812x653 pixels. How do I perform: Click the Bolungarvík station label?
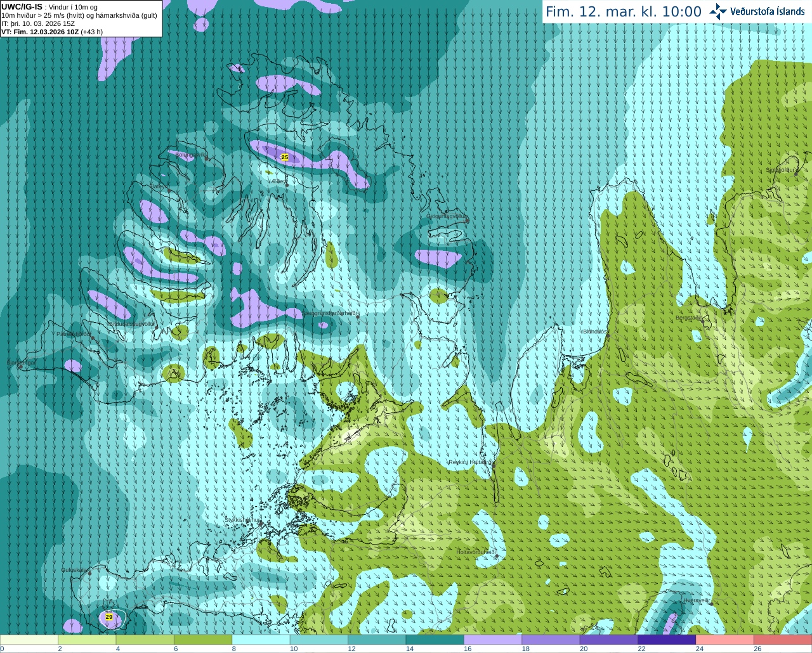point(190,154)
